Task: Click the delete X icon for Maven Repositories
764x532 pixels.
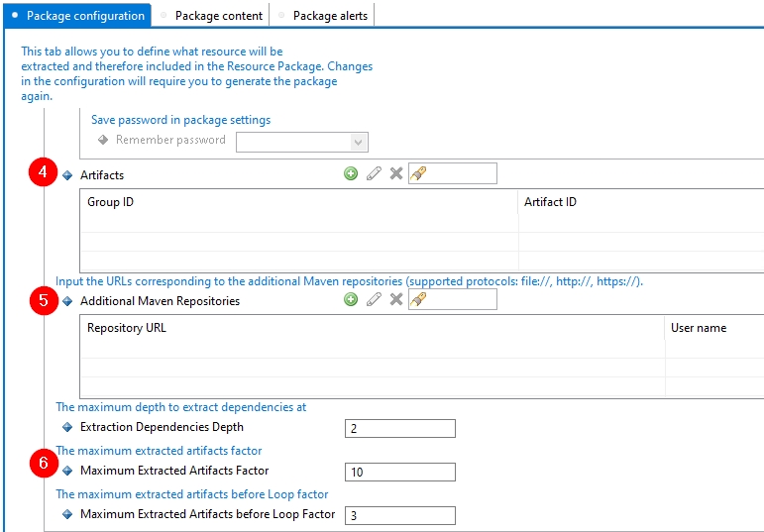Action: pyautogui.click(x=396, y=300)
